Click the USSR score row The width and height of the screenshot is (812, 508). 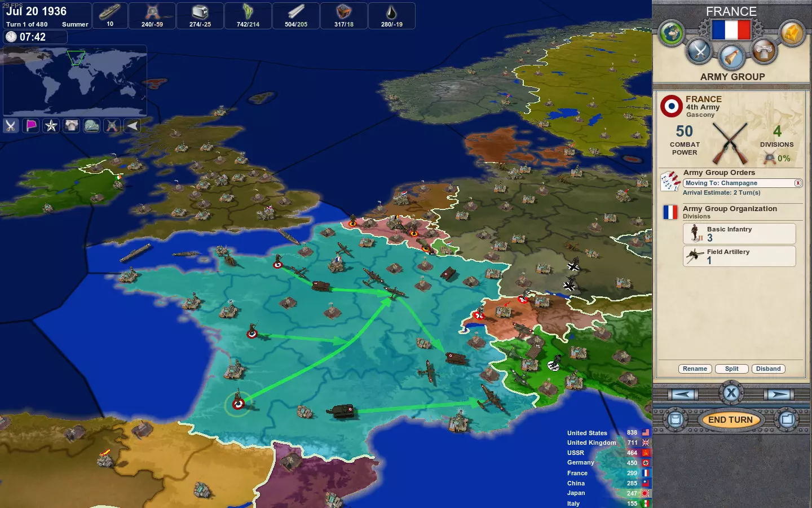point(608,453)
